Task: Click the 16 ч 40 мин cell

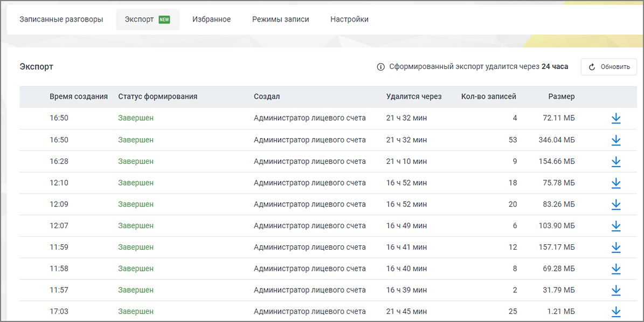Action: point(406,269)
